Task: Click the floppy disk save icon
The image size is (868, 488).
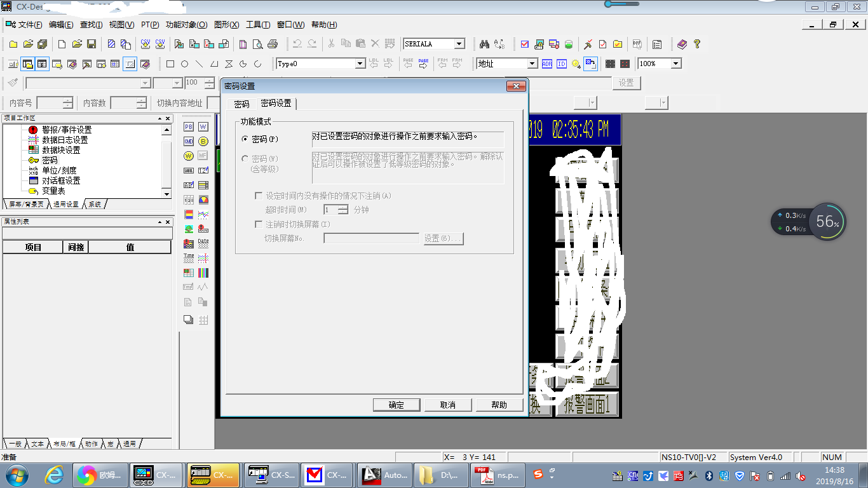Action: (x=92, y=44)
